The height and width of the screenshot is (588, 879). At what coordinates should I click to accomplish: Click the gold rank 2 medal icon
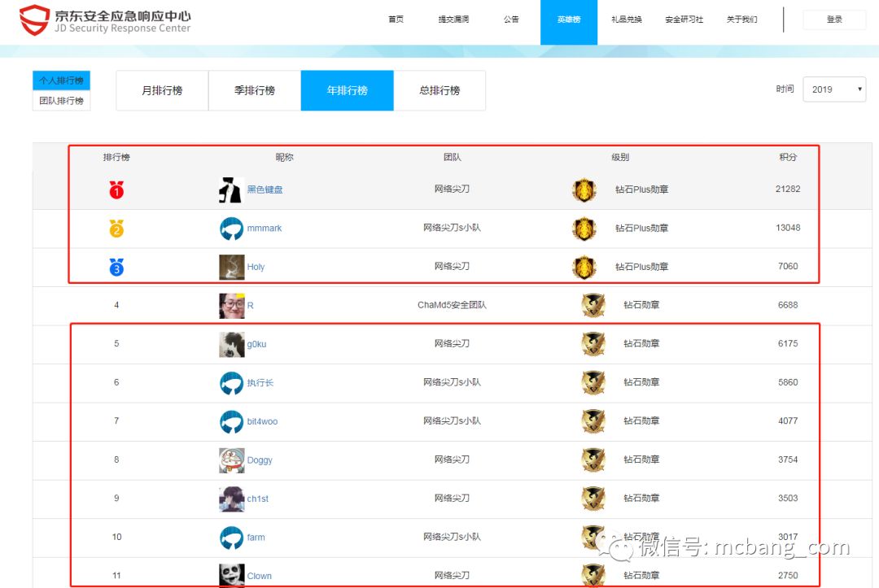(116, 229)
